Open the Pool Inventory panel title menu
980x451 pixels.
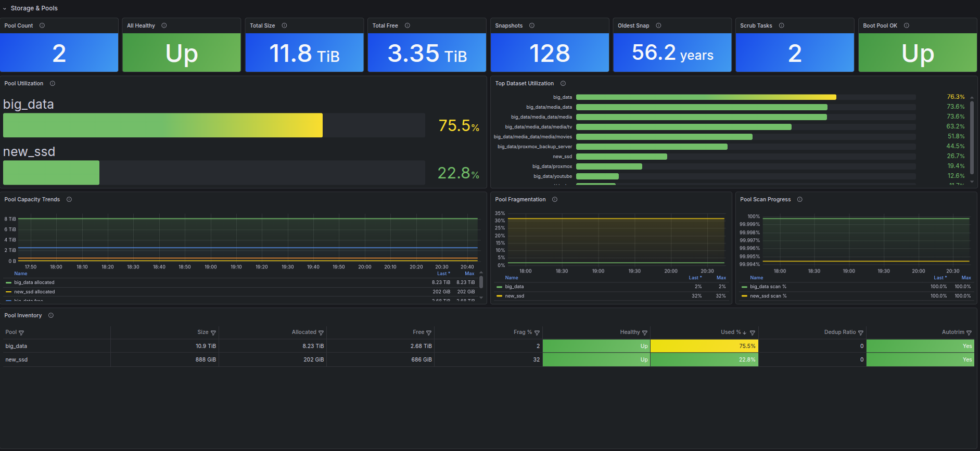23,315
